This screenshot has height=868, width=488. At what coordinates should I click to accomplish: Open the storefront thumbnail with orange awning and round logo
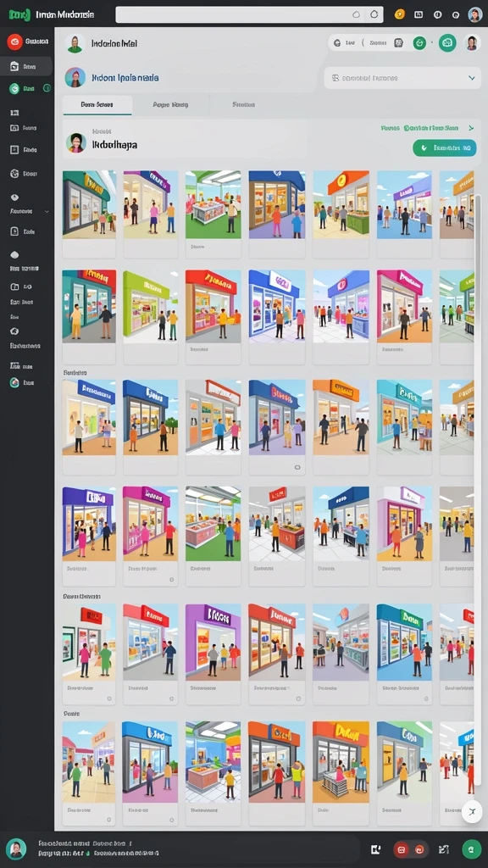341,204
